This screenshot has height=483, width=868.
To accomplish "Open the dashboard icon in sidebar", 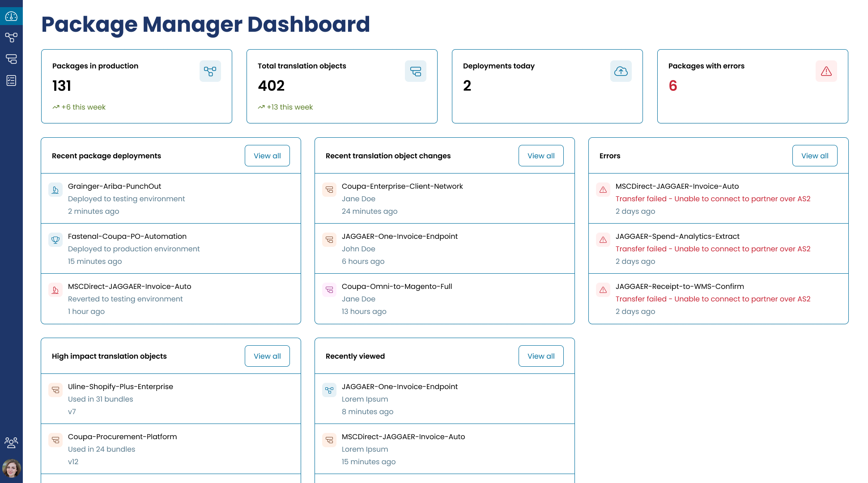I will [x=11, y=17].
